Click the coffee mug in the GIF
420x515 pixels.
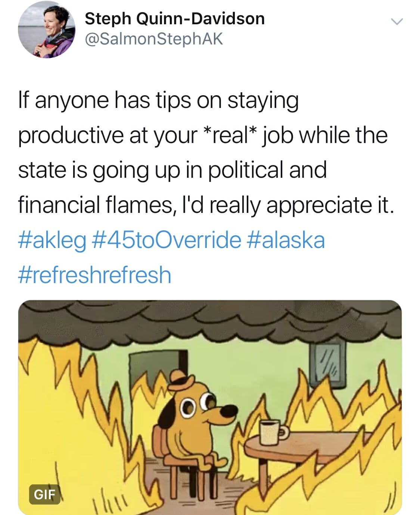click(x=272, y=432)
